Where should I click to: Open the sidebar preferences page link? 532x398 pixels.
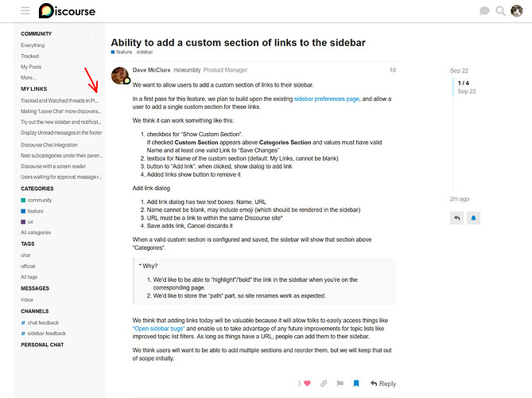tap(326, 99)
